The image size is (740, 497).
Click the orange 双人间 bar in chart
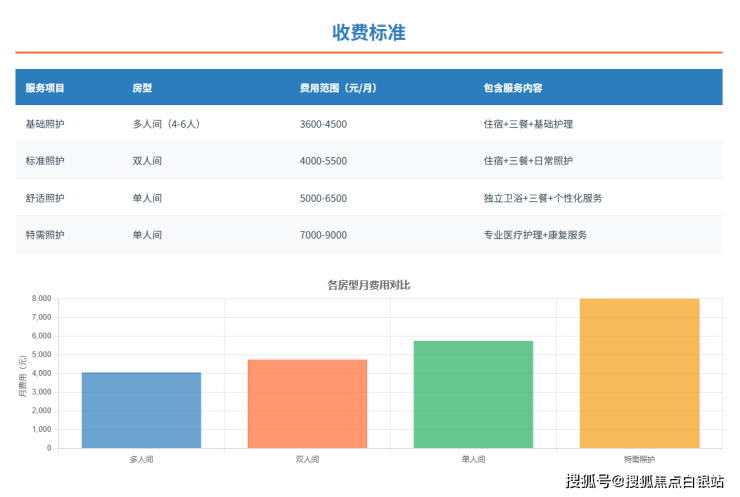tap(307, 403)
